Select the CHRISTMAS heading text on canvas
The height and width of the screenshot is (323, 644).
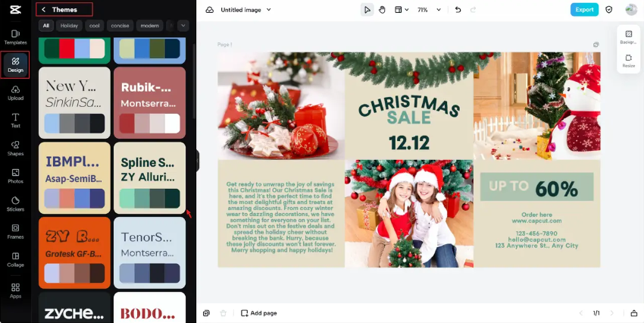click(409, 105)
